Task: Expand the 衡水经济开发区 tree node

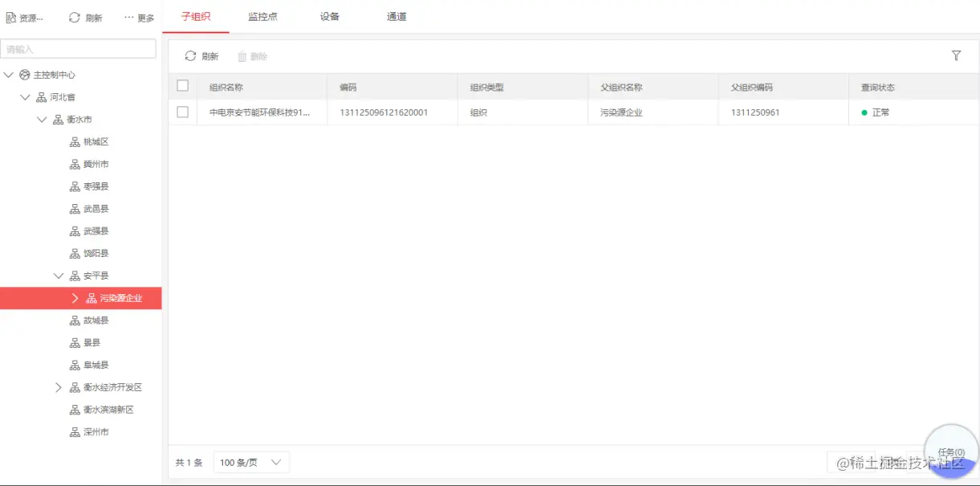Action: (x=59, y=387)
